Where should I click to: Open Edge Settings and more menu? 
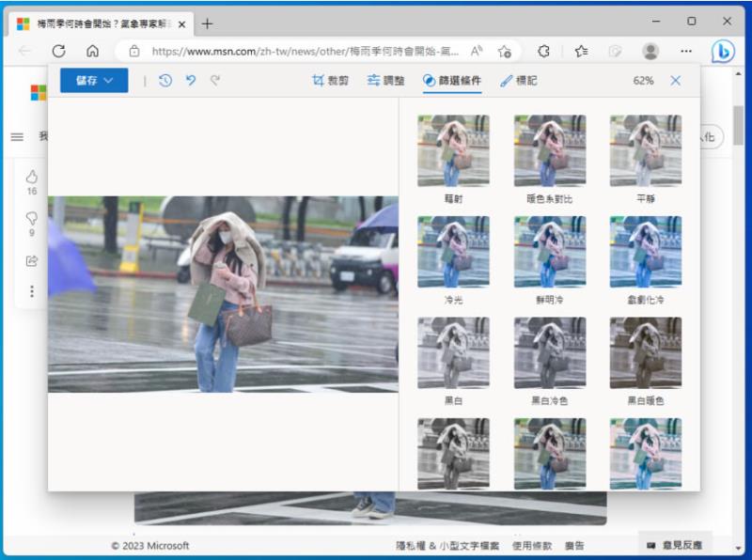pyautogui.click(x=686, y=51)
